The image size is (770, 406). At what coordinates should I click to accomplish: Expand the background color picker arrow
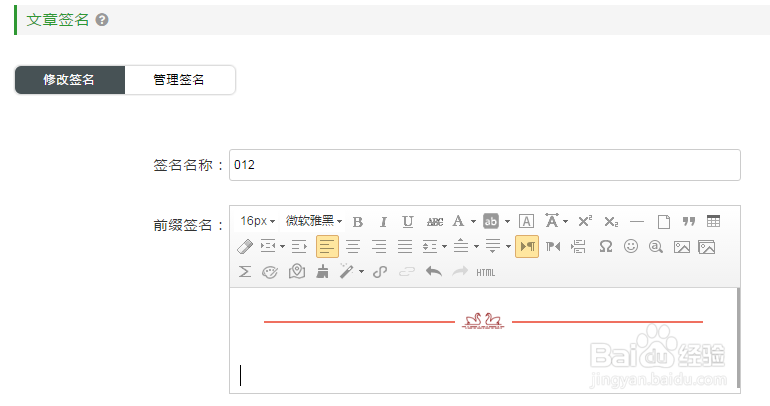click(507, 221)
